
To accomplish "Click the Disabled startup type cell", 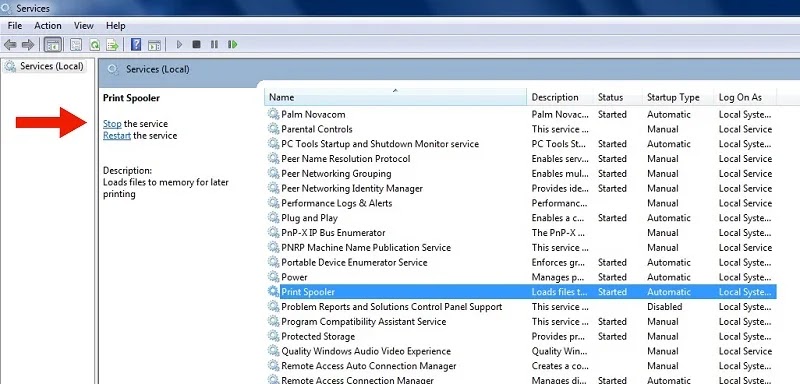I will (664, 306).
